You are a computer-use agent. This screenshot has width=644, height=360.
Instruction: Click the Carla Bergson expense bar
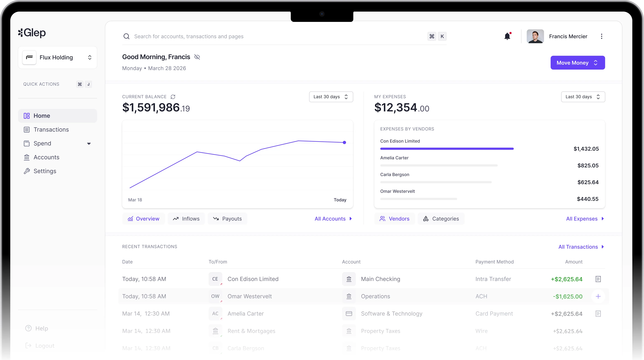click(436, 182)
